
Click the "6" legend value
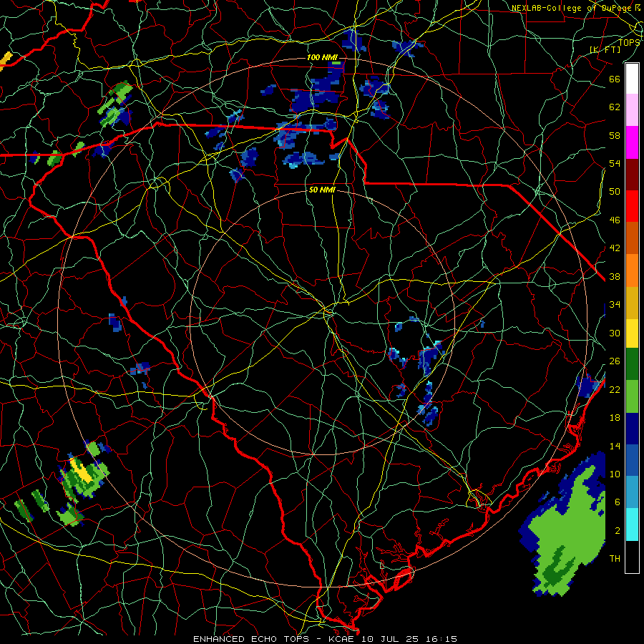618,502
